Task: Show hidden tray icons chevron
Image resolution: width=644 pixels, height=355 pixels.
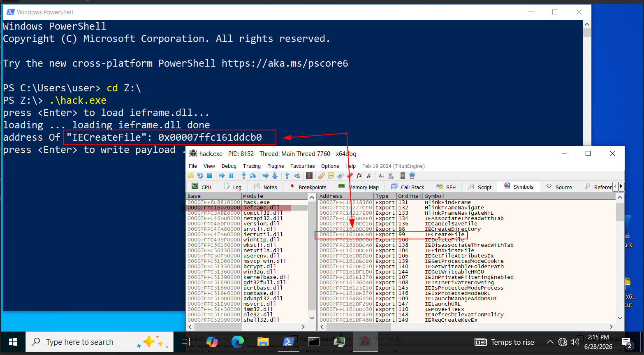Action: pyautogui.click(x=550, y=342)
